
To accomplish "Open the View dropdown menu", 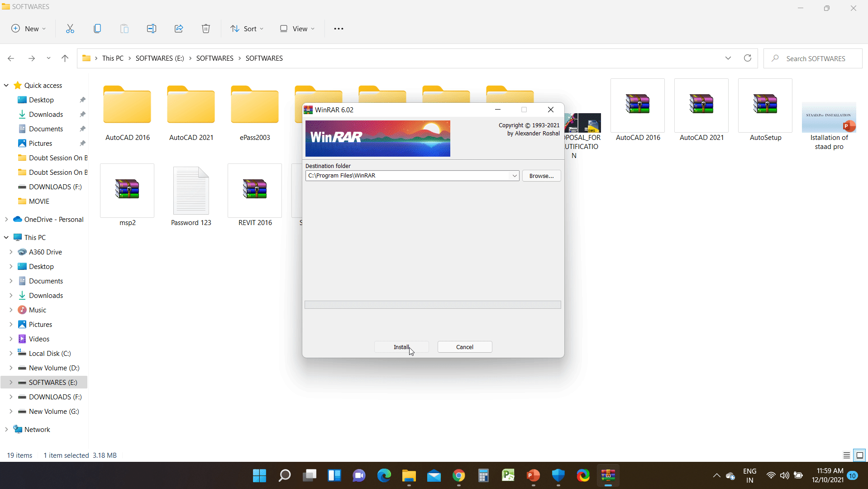I will tap(297, 29).
